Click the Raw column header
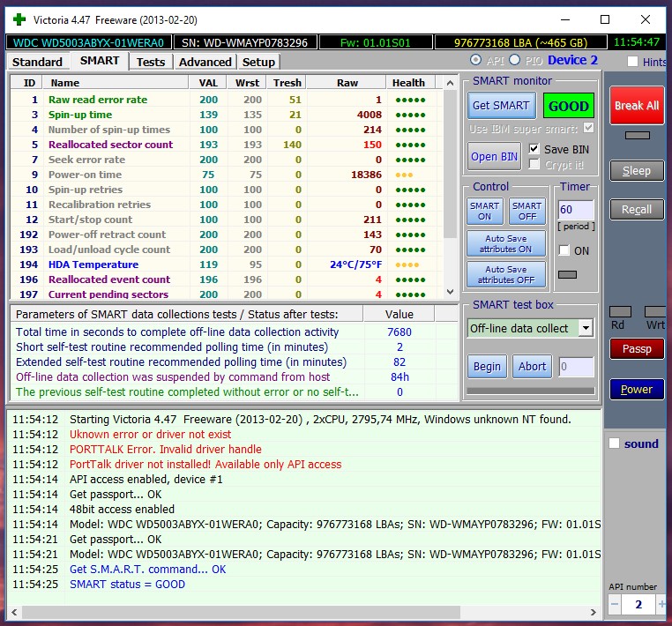 [x=347, y=83]
